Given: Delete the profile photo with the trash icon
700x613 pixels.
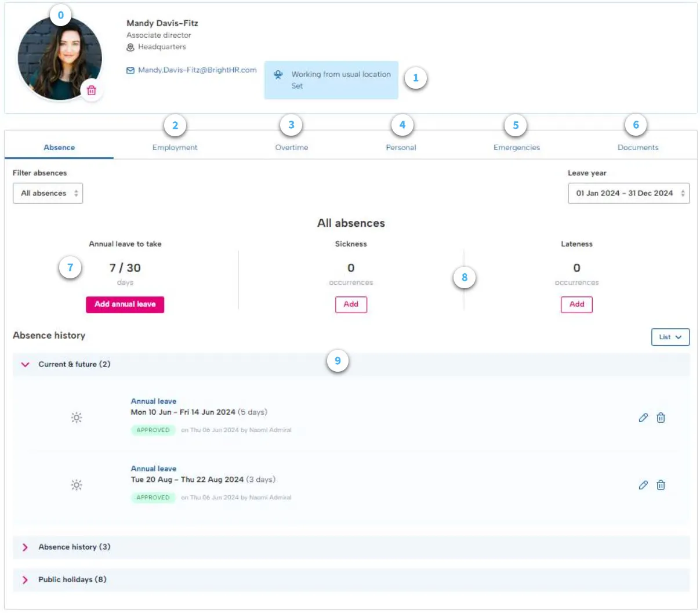Looking at the screenshot, I should pos(92,90).
